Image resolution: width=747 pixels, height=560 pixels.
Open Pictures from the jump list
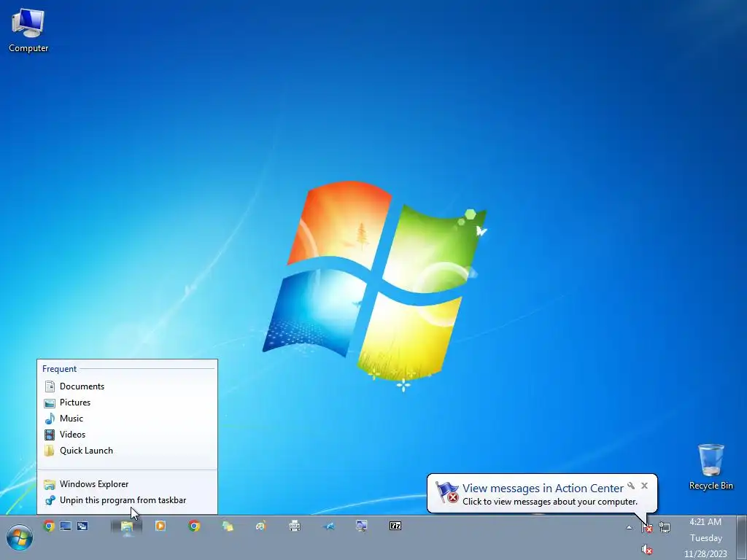(x=127, y=402)
